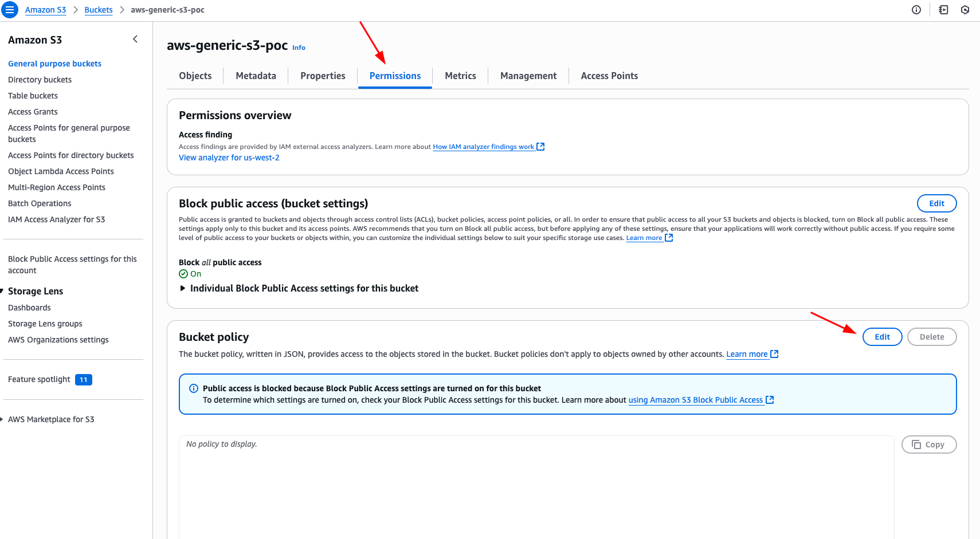
Task: Open the info panel icon in header
Action: pos(916,10)
